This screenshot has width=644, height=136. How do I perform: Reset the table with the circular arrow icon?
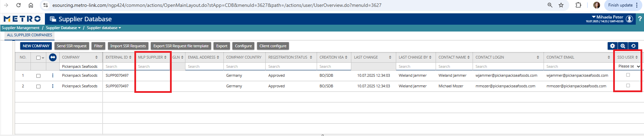pyautogui.click(x=633, y=46)
